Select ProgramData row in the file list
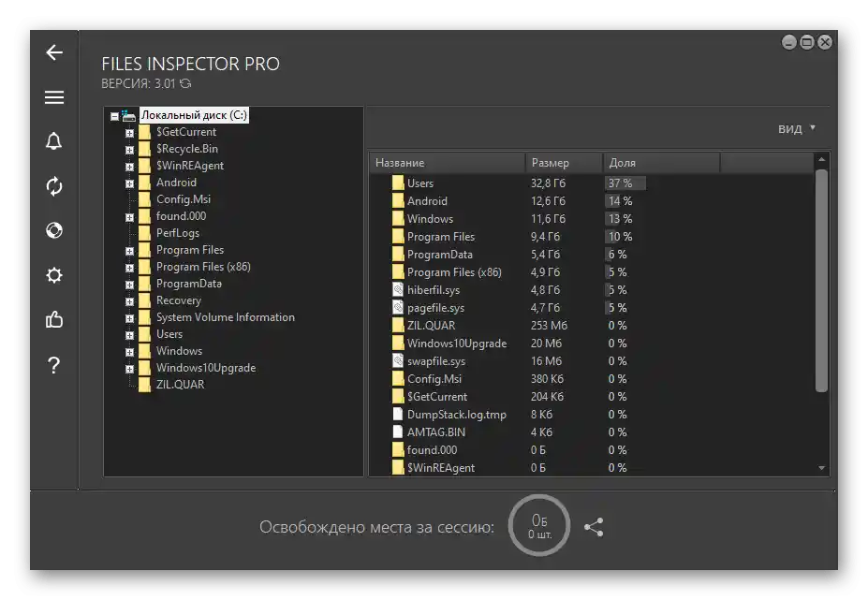This screenshot has height=600, width=868. point(593,254)
